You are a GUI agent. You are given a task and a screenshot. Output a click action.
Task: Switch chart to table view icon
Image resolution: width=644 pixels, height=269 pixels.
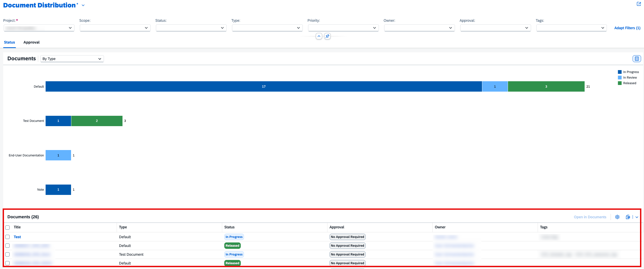pos(637,59)
